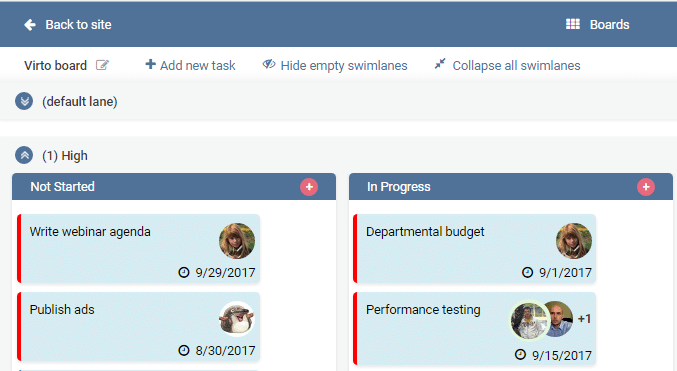The width and height of the screenshot is (677, 371).
Task: Click the collapse arrows icon for swimlanes
Action: 440,64
